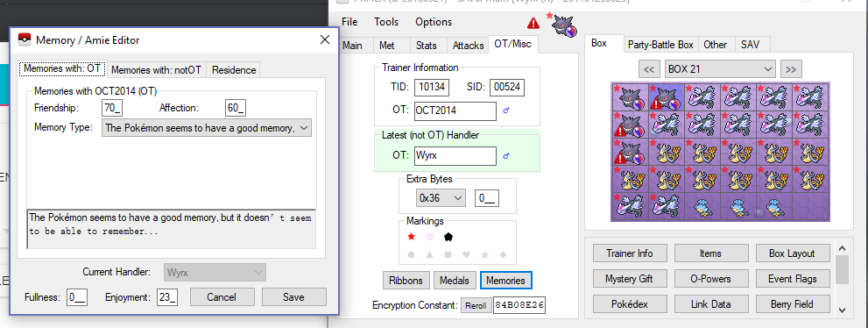Viewport: 868px width, 328px height.
Task: Switch to the Party-Battle Box tab
Action: point(660,45)
